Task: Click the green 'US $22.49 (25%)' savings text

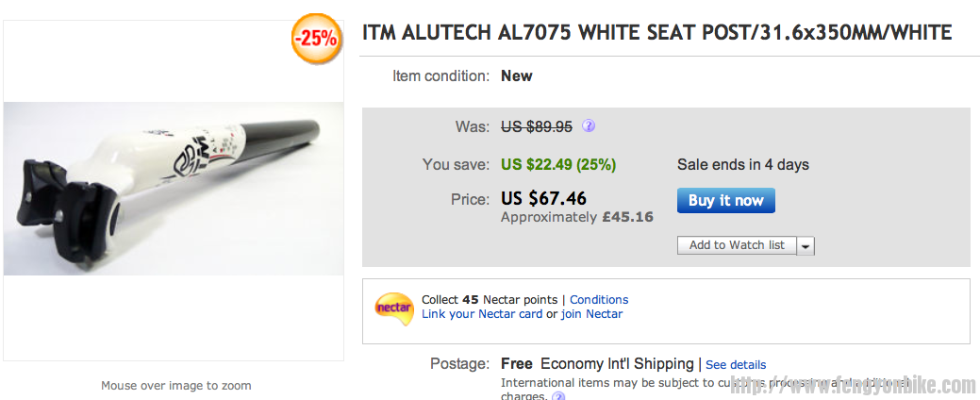Action: click(x=558, y=164)
